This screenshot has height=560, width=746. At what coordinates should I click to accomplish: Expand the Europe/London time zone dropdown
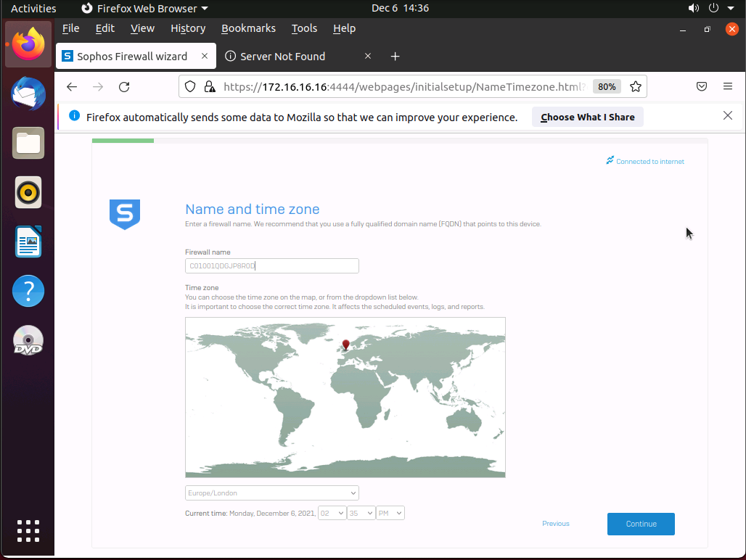(x=272, y=493)
